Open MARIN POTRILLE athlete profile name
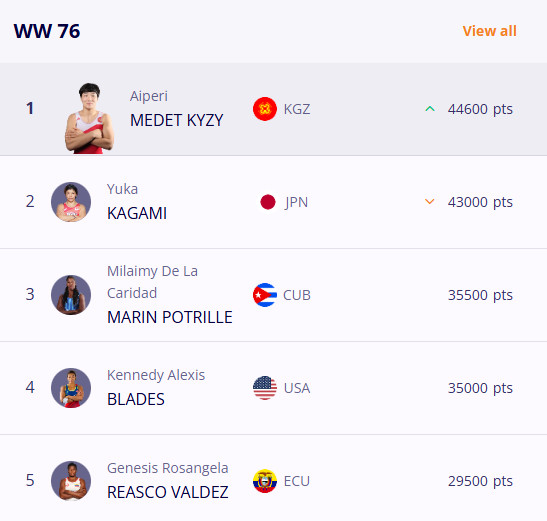The width and height of the screenshot is (547, 521). pos(170,317)
